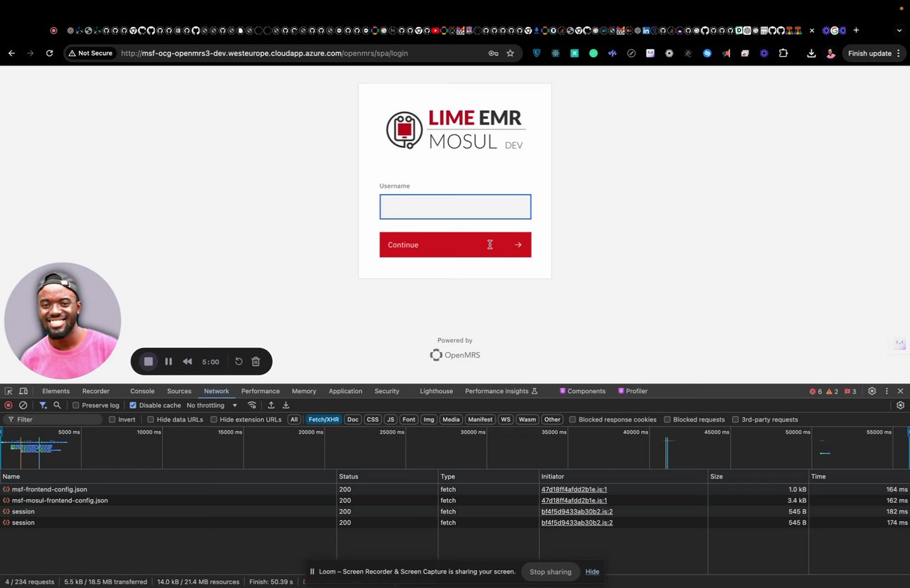Click the yellow warnings count badge
The width and height of the screenshot is (910, 588).
pos(832,391)
